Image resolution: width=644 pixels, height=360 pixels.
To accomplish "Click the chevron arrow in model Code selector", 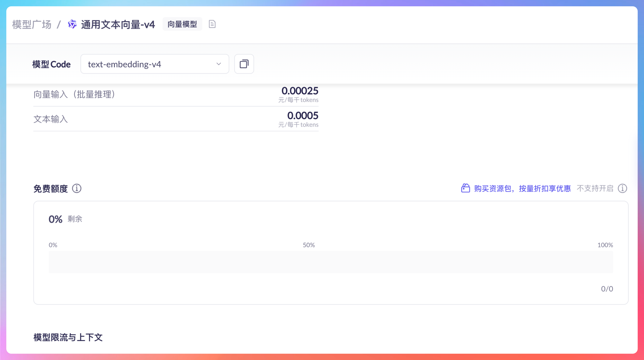I will click(219, 64).
